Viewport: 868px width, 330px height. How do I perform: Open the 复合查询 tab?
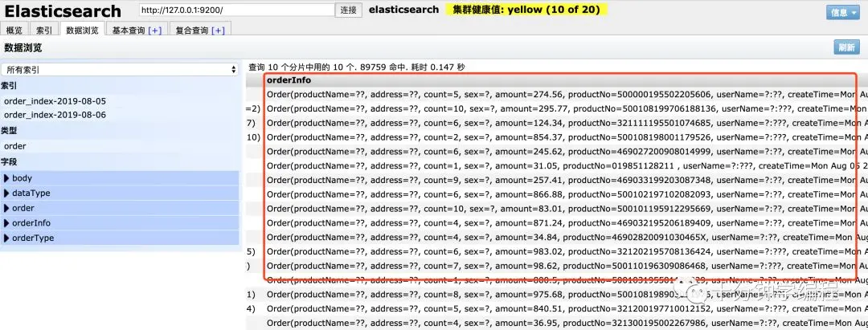[x=191, y=30]
